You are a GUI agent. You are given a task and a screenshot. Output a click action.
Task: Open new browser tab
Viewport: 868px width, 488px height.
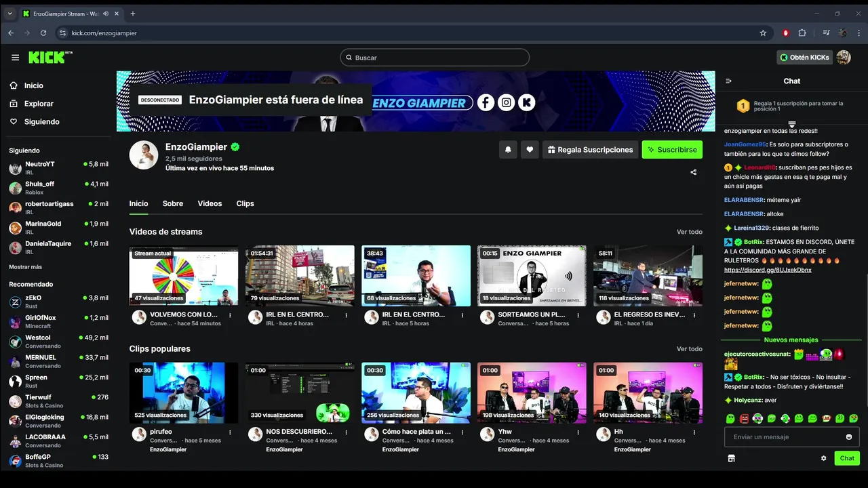point(133,14)
